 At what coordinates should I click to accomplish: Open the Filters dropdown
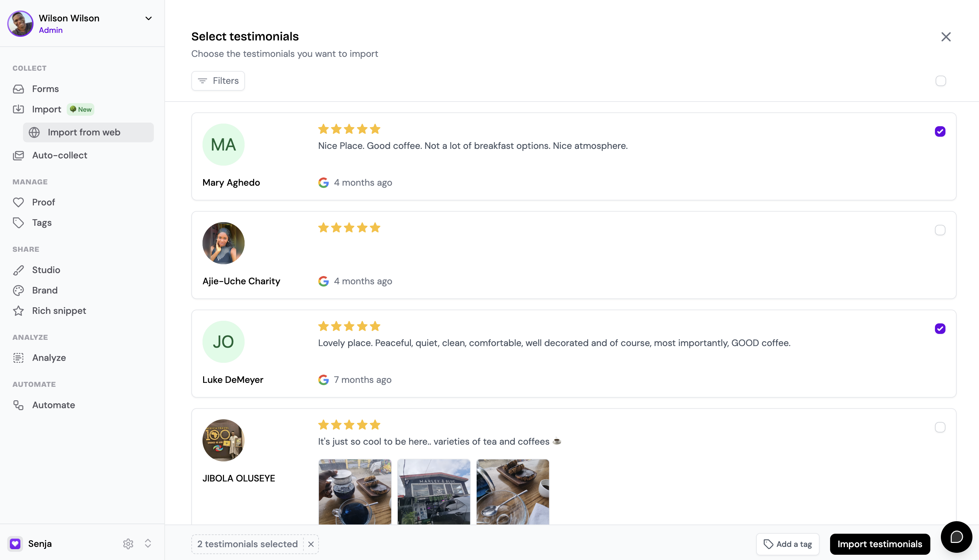point(218,81)
